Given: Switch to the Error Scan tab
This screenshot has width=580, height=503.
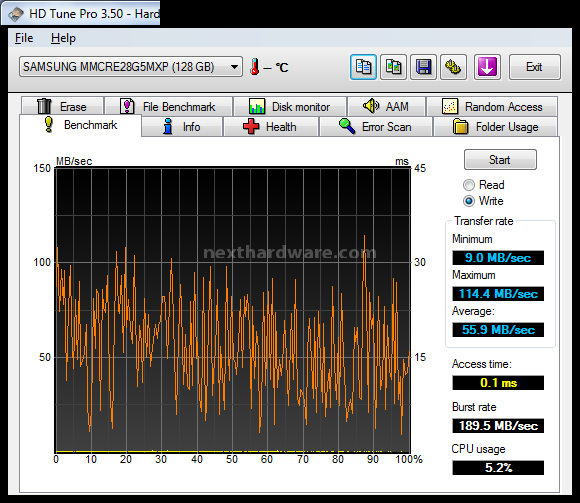Looking at the screenshot, I should (376, 127).
